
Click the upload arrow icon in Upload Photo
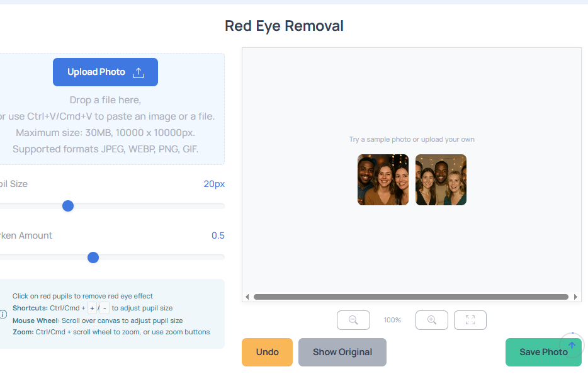(x=139, y=72)
